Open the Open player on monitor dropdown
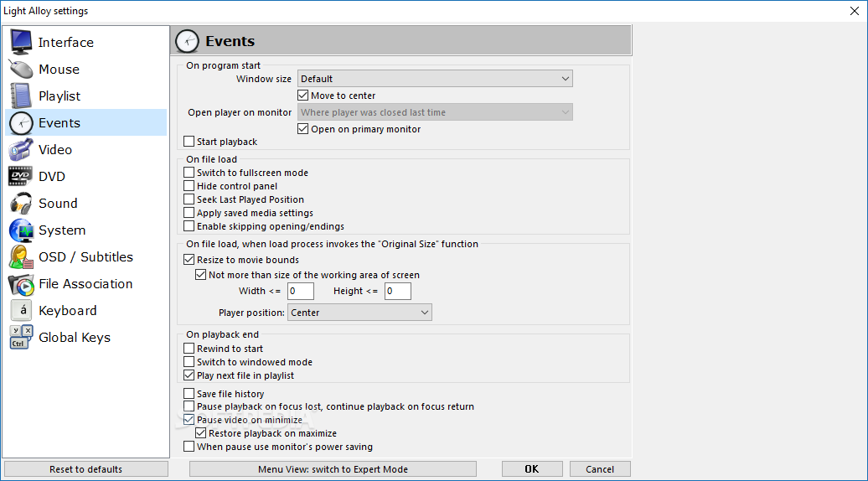The width and height of the screenshot is (868, 481). (435, 112)
